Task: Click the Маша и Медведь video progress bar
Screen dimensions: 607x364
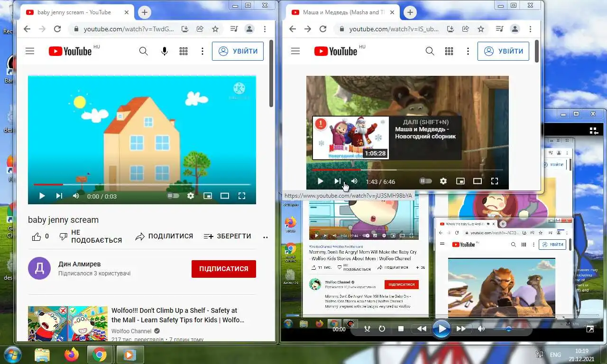Action: 408,170
